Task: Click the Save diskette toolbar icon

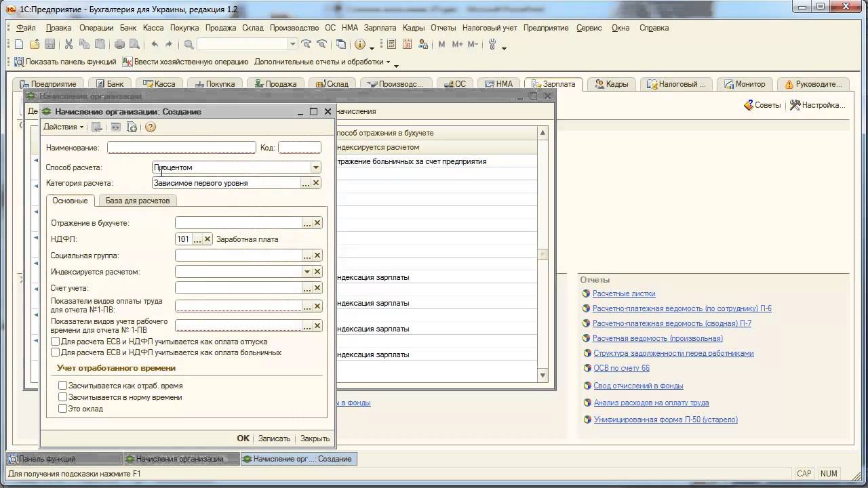Action: tap(50, 44)
